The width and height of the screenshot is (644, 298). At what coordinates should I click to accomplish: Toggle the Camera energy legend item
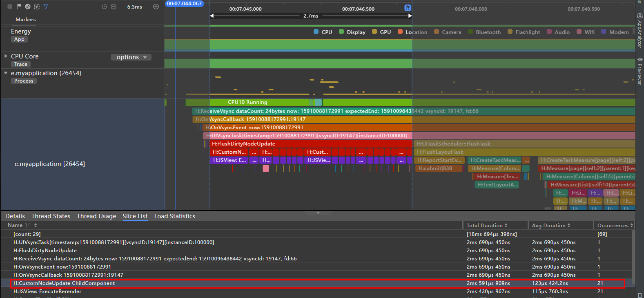pyautogui.click(x=448, y=32)
